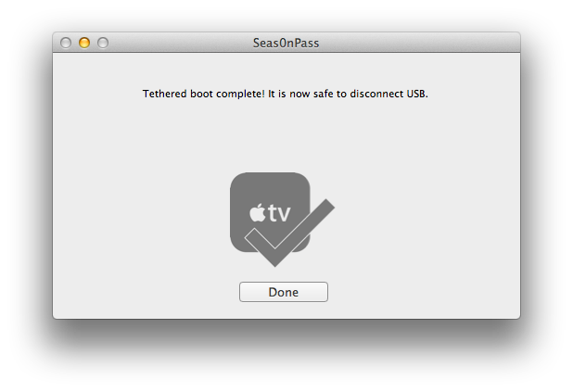Click the large checkmark over the Apple TV icon
Screen dimensions: 573x392
click(x=290, y=233)
